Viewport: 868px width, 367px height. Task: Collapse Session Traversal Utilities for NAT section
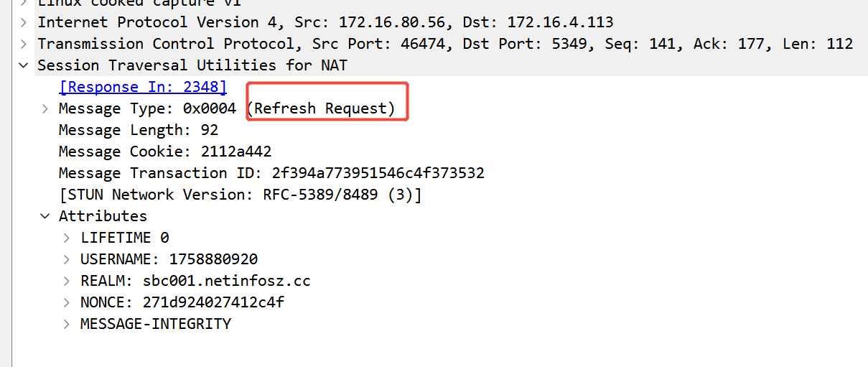24,65
